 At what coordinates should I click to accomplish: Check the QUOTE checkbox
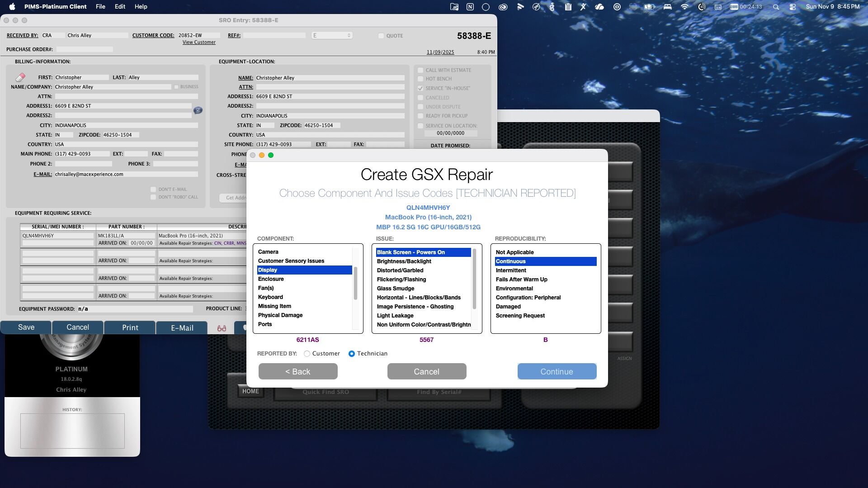(x=381, y=36)
